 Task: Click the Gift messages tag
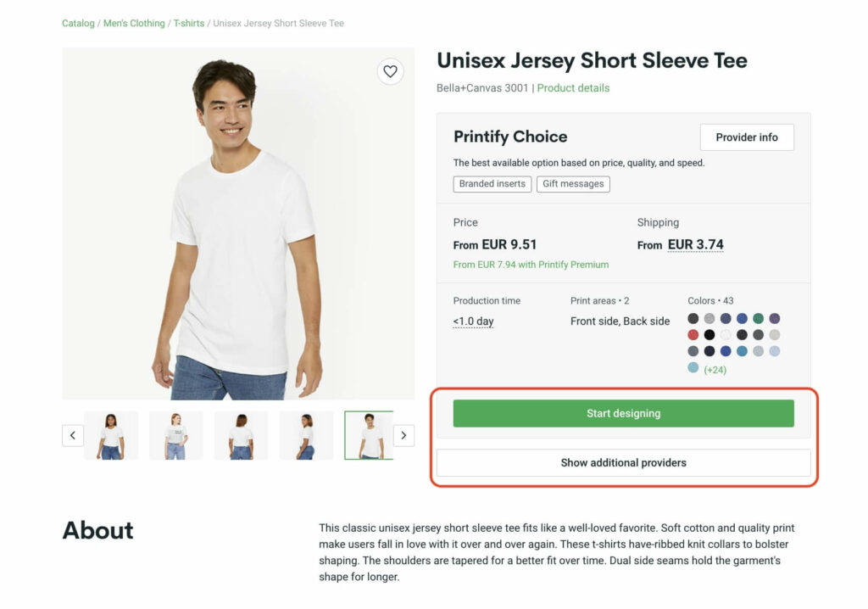[573, 183]
